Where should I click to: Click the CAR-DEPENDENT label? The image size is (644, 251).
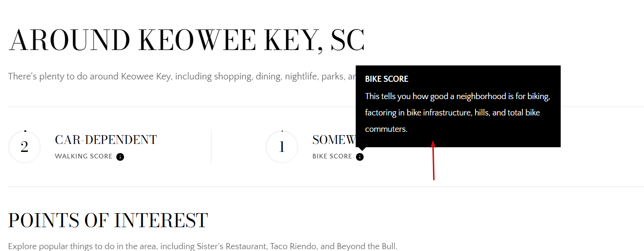click(x=106, y=140)
